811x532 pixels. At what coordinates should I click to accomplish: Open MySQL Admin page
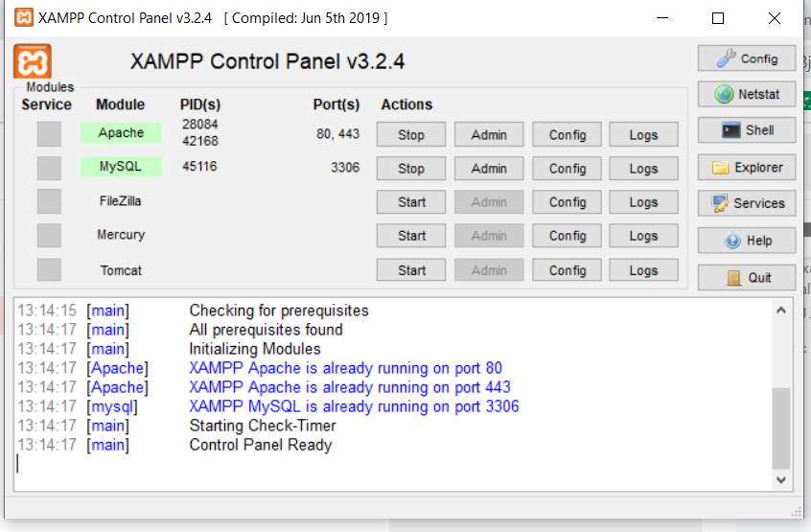pyautogui.click(x=489, y=168)
